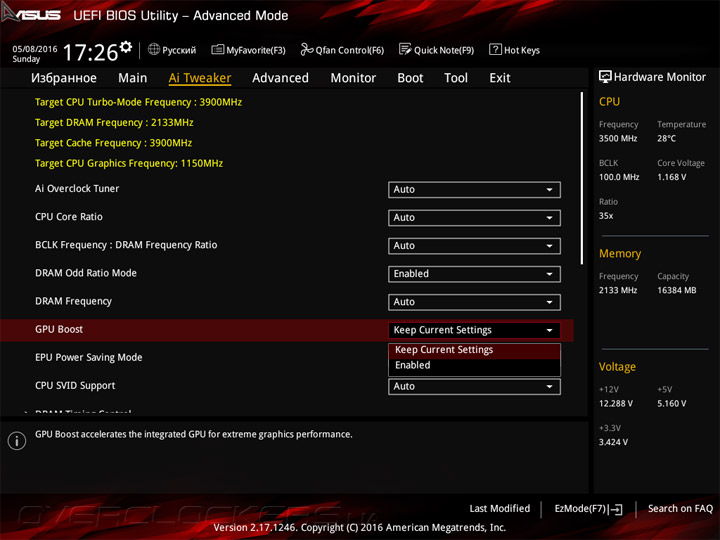Click the 17:26 clock display
This screenshot has height=540, width=720.
point(90,52)
